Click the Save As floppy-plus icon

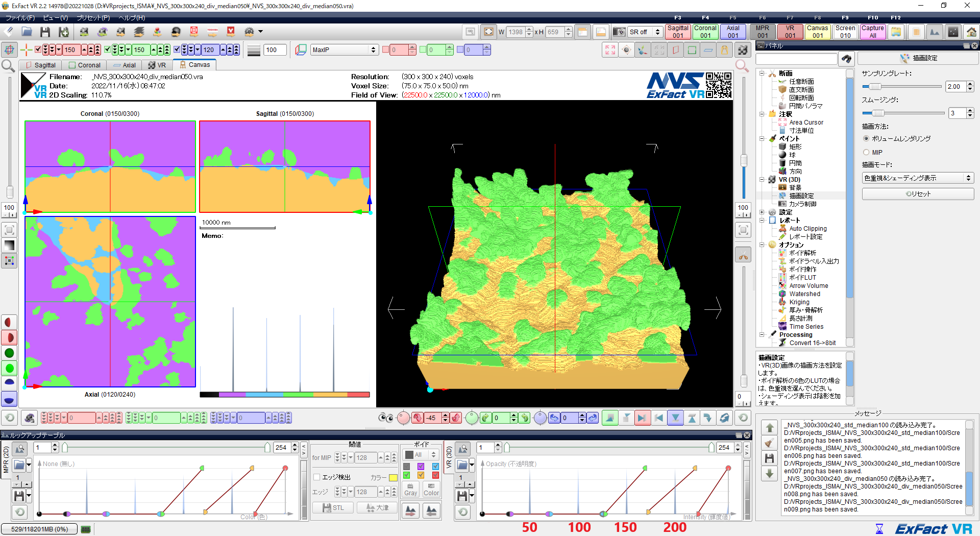[63, 32]
